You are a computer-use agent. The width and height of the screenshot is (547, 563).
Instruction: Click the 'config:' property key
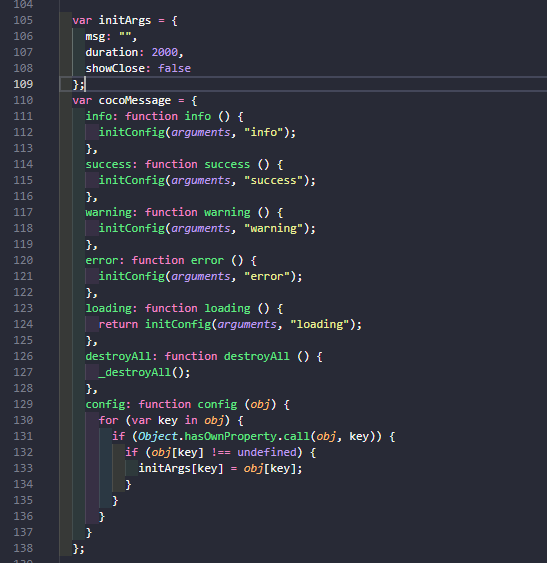point(108,404)
